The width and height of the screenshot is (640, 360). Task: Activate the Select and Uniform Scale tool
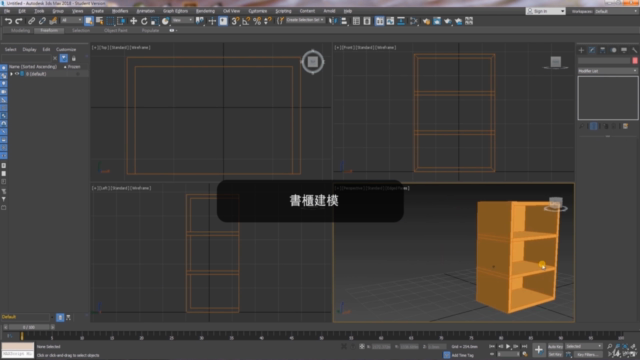(x=155, y=21)
